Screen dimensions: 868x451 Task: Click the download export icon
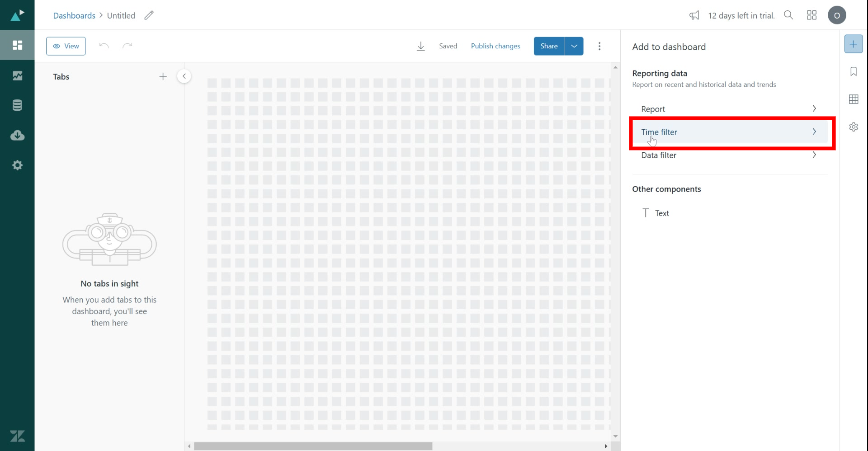tap(420, 46)
